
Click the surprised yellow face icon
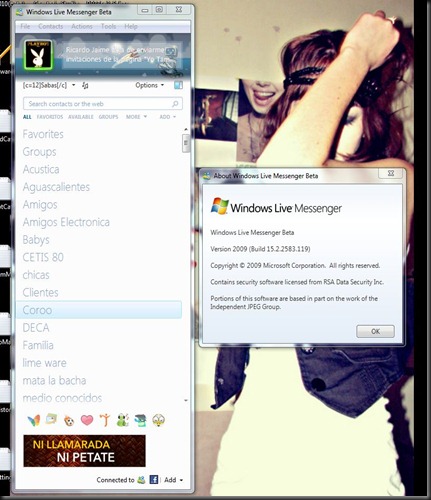[x=159, y=420]
